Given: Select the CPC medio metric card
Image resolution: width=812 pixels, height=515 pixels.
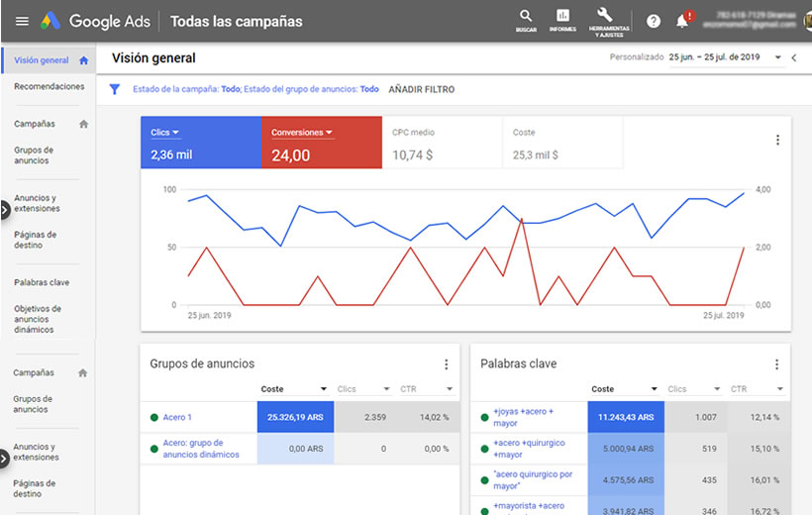Looking at the screenshot, I should click(443, 143).
